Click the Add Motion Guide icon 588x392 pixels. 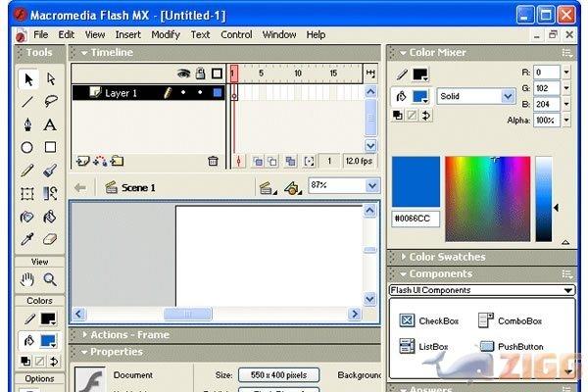[100, 162]
